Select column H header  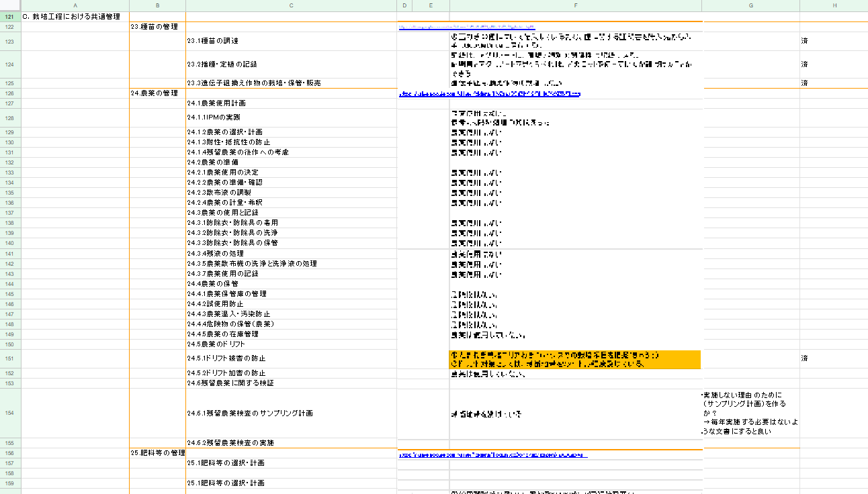point(834,5)
